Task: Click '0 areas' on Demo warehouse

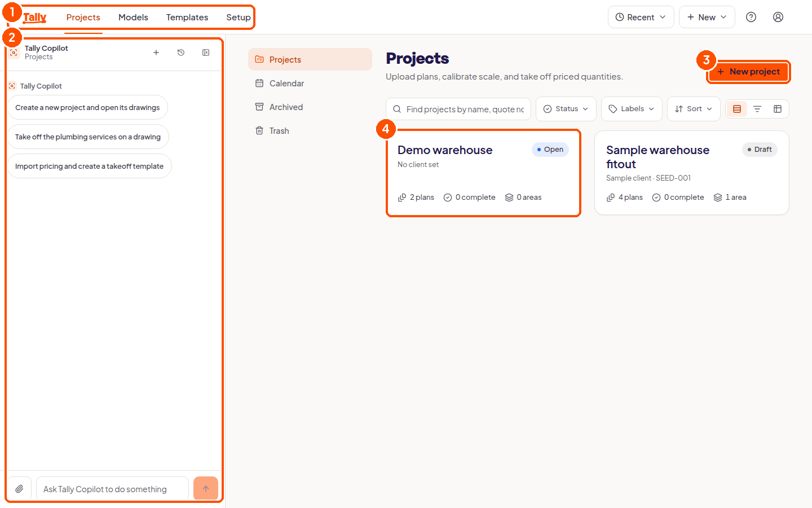Action: (523, 198)
